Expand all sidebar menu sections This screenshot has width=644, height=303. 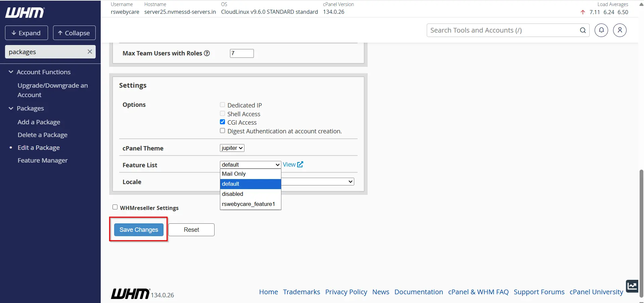[27, 33]
